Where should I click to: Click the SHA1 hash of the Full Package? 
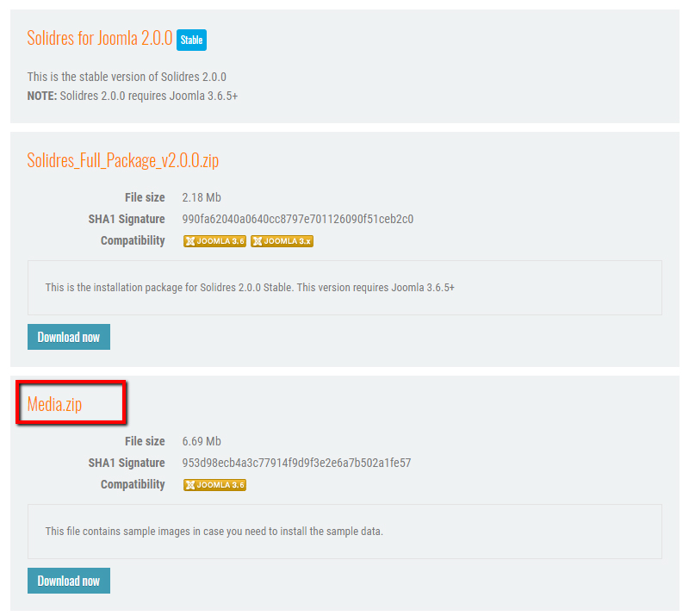[x=297, y=219]
